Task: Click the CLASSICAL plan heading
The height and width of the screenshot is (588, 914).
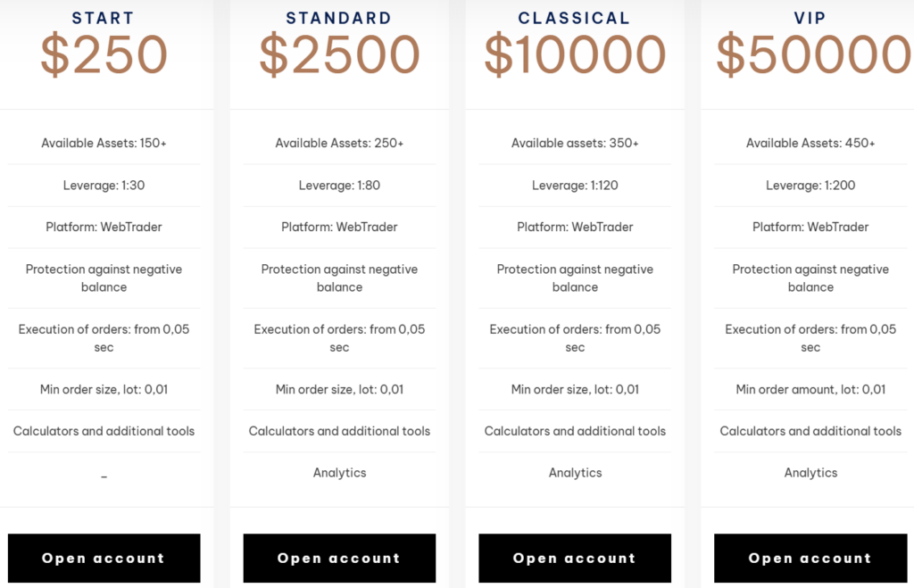Action: click(x=575, y=18)
